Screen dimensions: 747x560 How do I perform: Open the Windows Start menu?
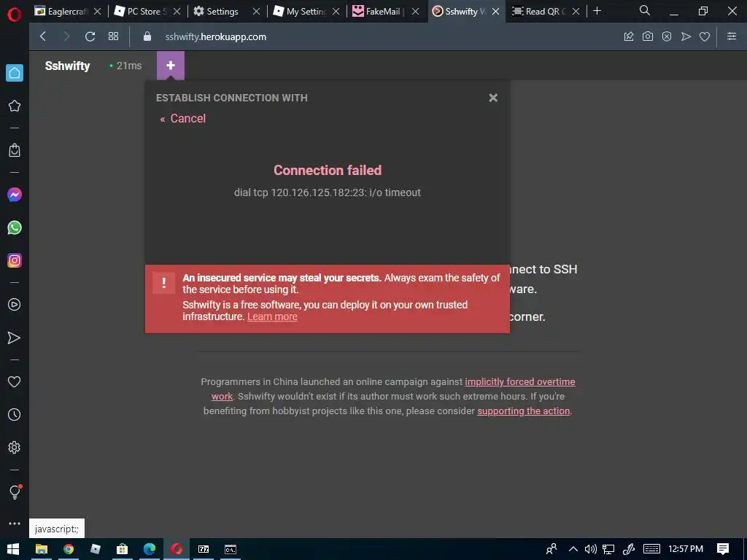click(13, 549)
